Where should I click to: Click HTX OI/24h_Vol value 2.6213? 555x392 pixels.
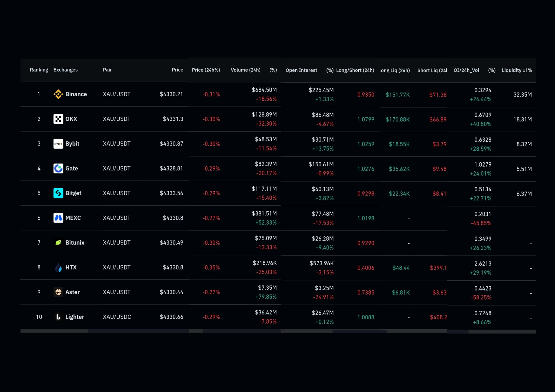click(483, 264)
